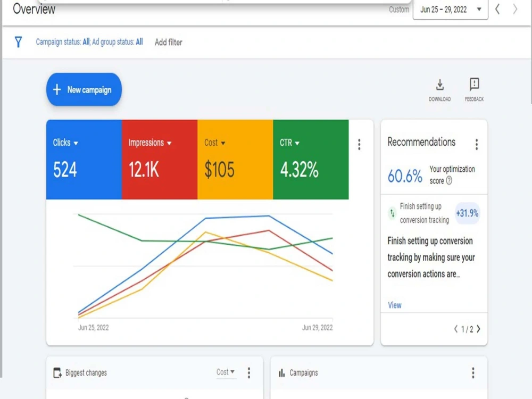Open metrics card three-dot menu

[x=359, y=145]
